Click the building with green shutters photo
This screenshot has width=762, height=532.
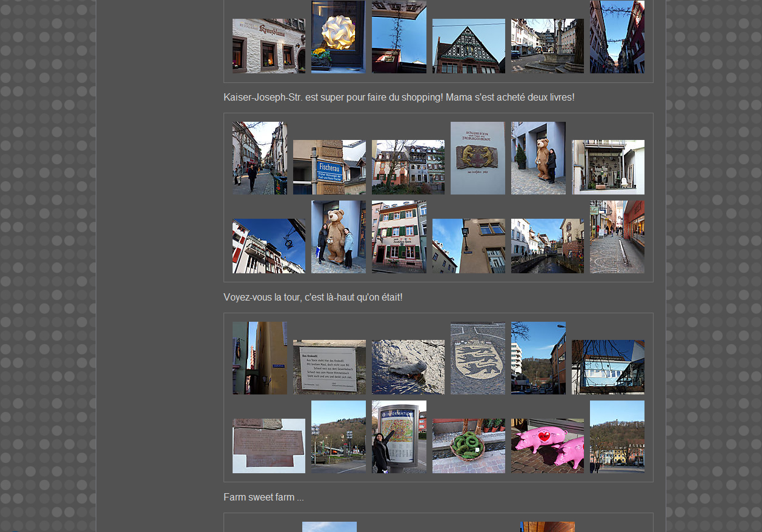click(x=399, y=237)
